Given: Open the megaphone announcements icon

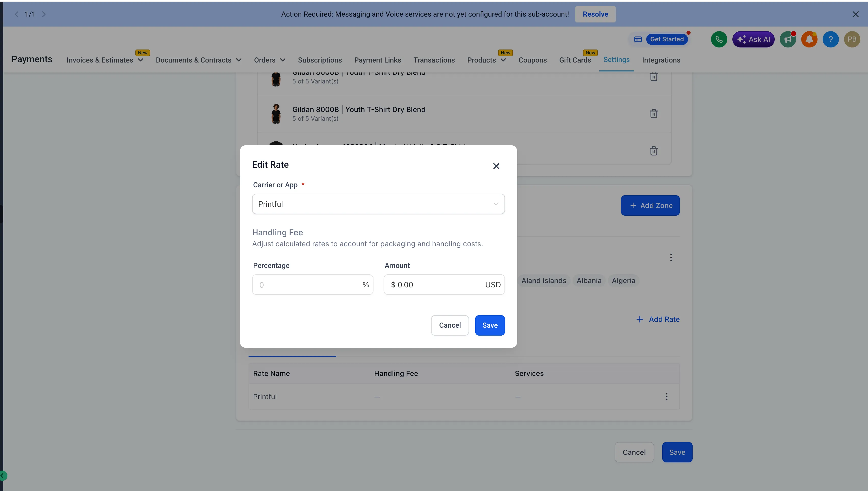Looking at the screenshot, I should tap(787, 40).
